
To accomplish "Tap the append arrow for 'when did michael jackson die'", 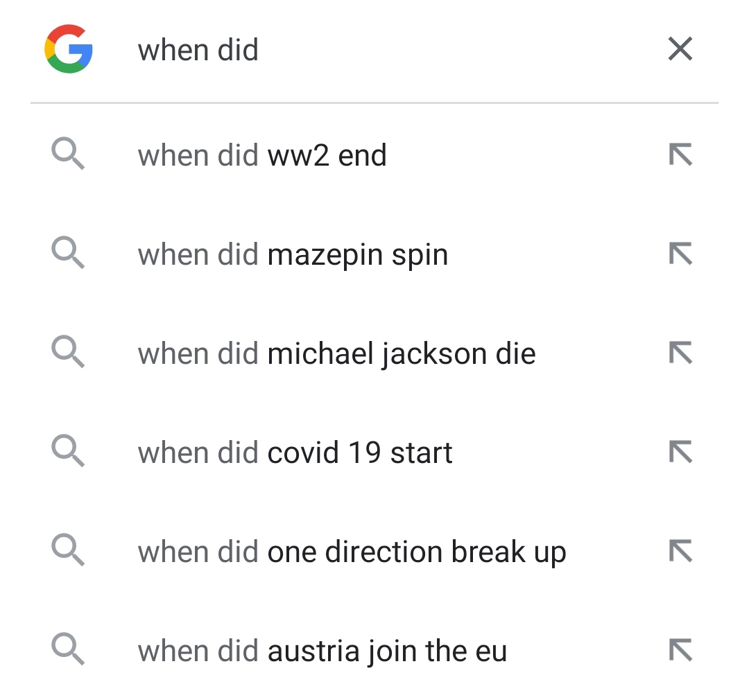I will [x=681, y=353].
